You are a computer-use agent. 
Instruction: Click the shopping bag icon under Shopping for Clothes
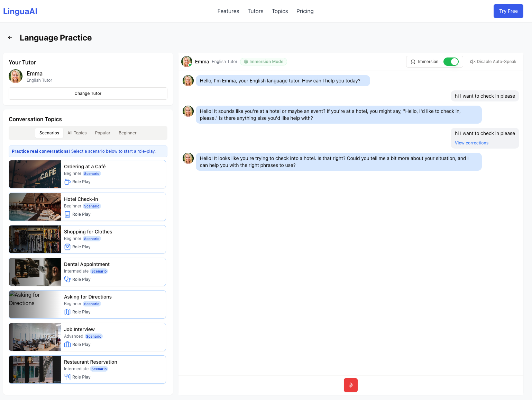pyautogui.click(x=67, y=247)
